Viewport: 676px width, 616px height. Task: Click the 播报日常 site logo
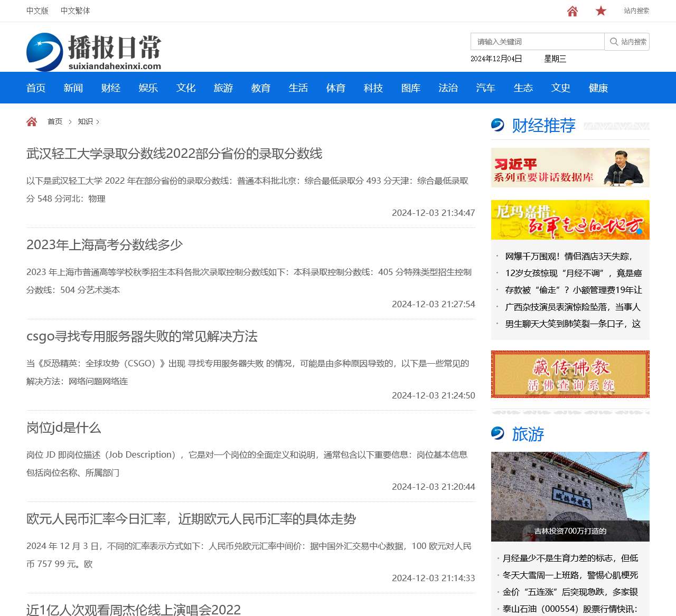pyautogui.click(x=94, y=50)
